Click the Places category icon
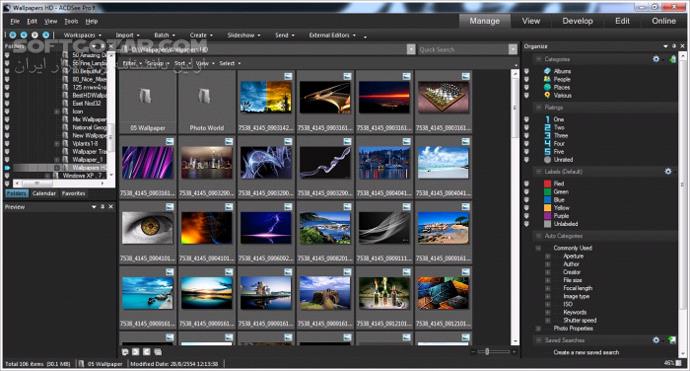The width and height of the screenshot is (690, 371). (547, 87)
